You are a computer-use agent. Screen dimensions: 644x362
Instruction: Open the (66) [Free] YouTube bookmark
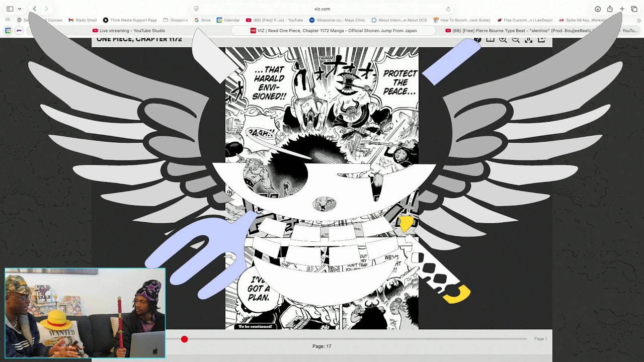tap(274, 20)
